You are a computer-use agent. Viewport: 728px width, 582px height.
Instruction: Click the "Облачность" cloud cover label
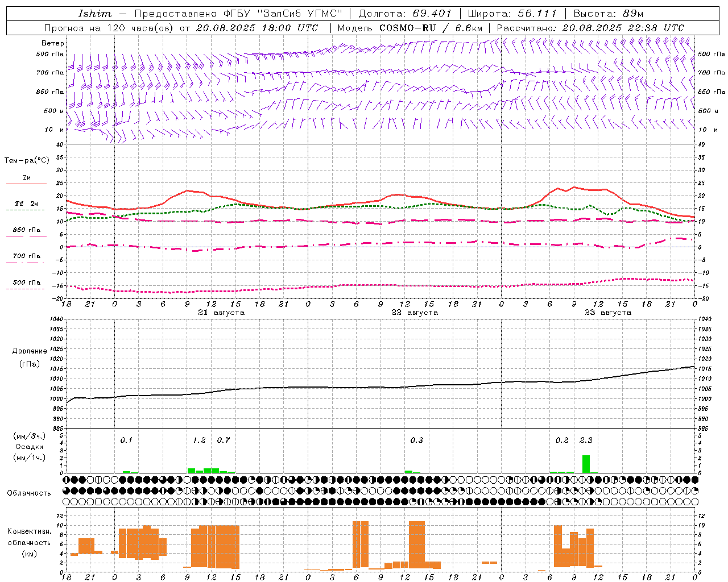tap(29, 493)
